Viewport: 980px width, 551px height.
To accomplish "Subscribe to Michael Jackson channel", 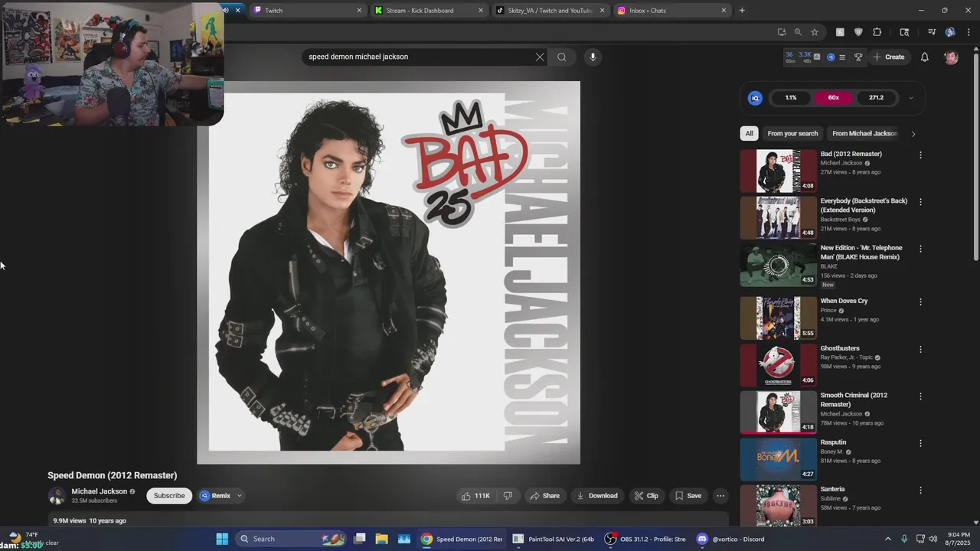I will click(169, 496).
